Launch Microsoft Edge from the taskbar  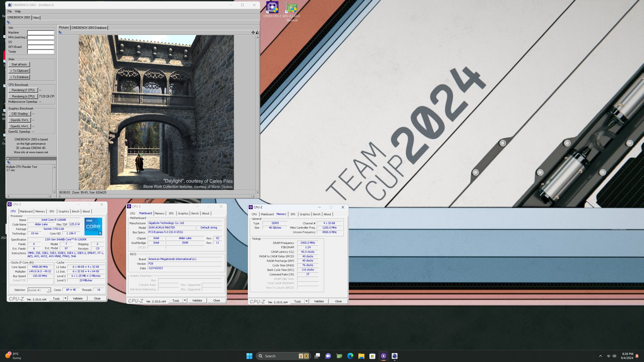click(x=350, y=356)
